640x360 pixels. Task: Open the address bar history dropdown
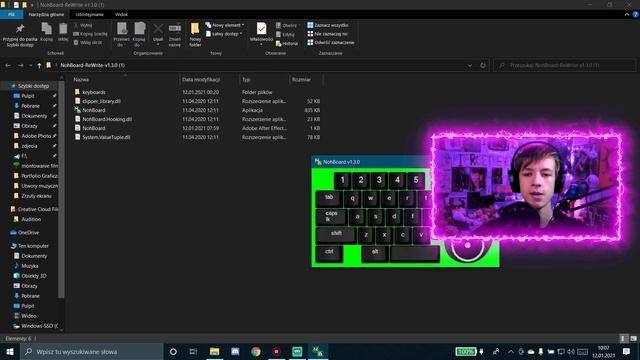pos(470,65)
